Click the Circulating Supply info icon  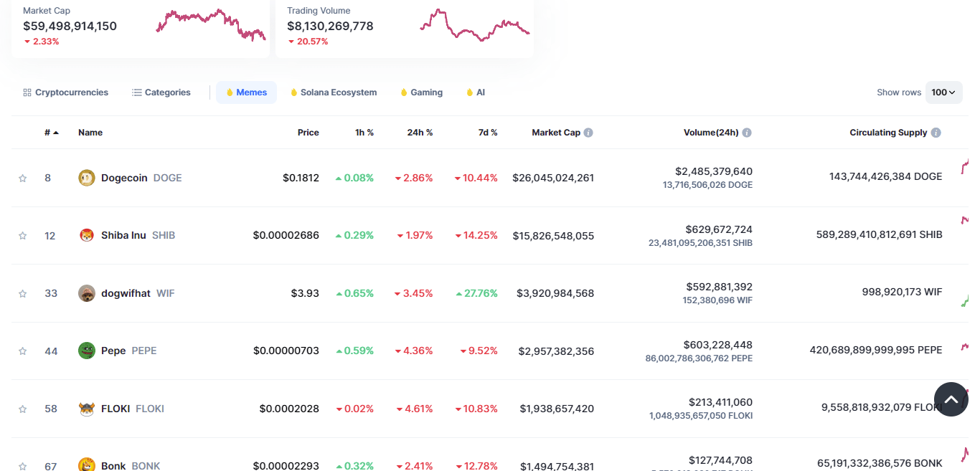(936, 133)
